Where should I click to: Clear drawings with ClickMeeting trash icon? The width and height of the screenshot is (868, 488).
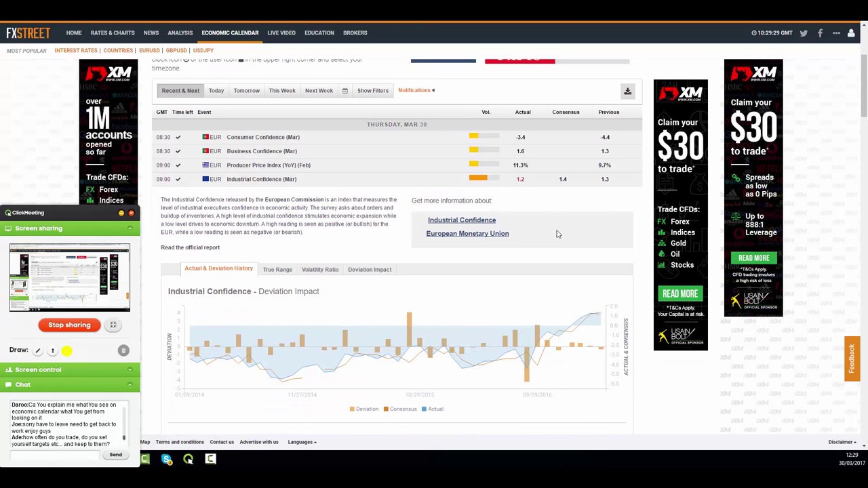click(x=123, y=350)
